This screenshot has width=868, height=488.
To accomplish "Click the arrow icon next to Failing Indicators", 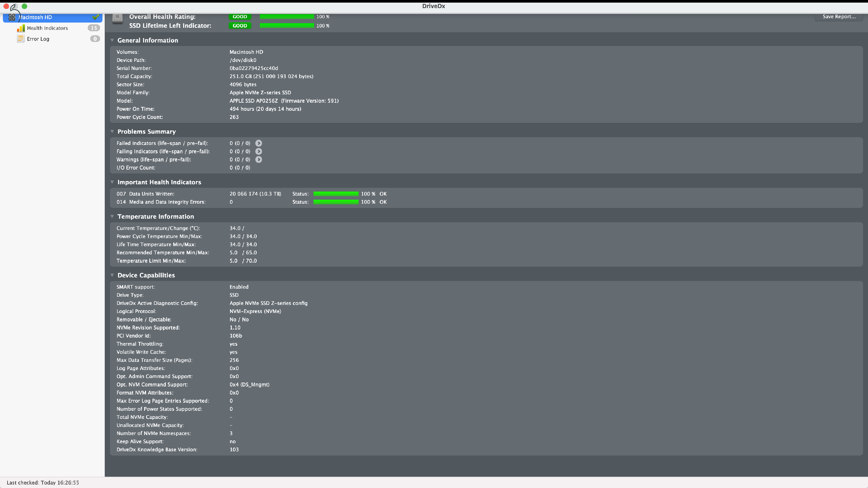I will pos(258,151).
